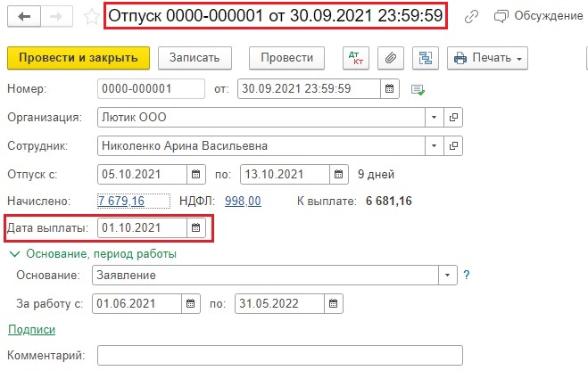The width and height of the screenshot is (588, 379).
Task: Click the vacation end date 13.10.2021
Action: (x=285, y=174)
